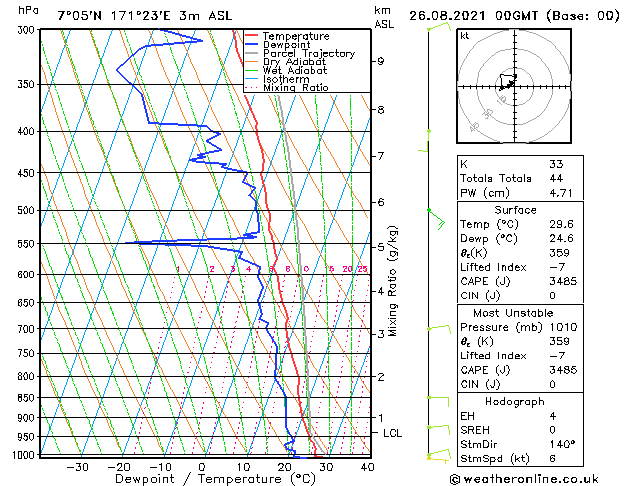Click the StmDir 140° value

pyautogui.click(x=562, y=444)
